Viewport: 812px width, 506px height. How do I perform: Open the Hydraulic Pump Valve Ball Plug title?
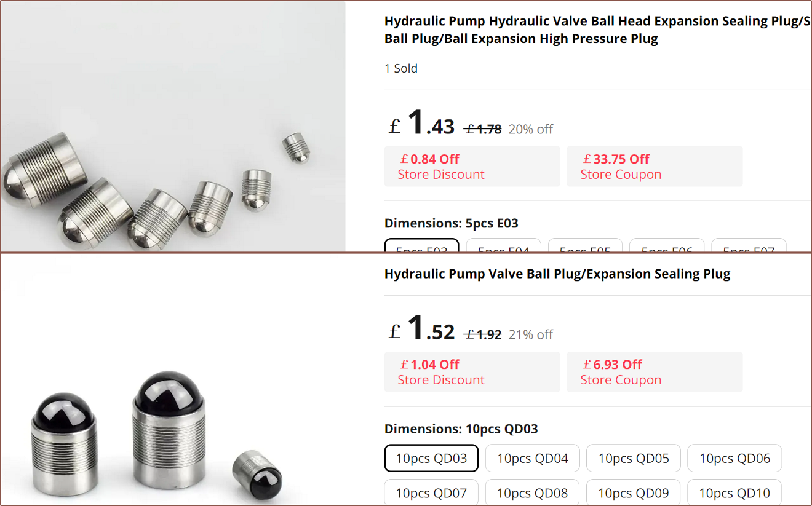point(557,274)
